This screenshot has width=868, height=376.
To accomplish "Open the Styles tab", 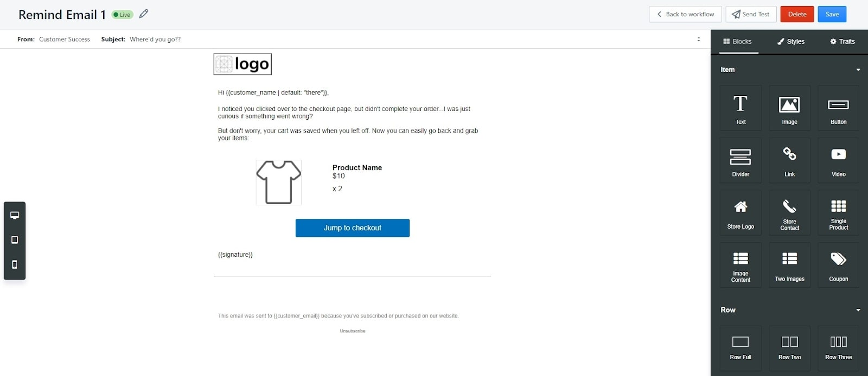I will (790, 42).
